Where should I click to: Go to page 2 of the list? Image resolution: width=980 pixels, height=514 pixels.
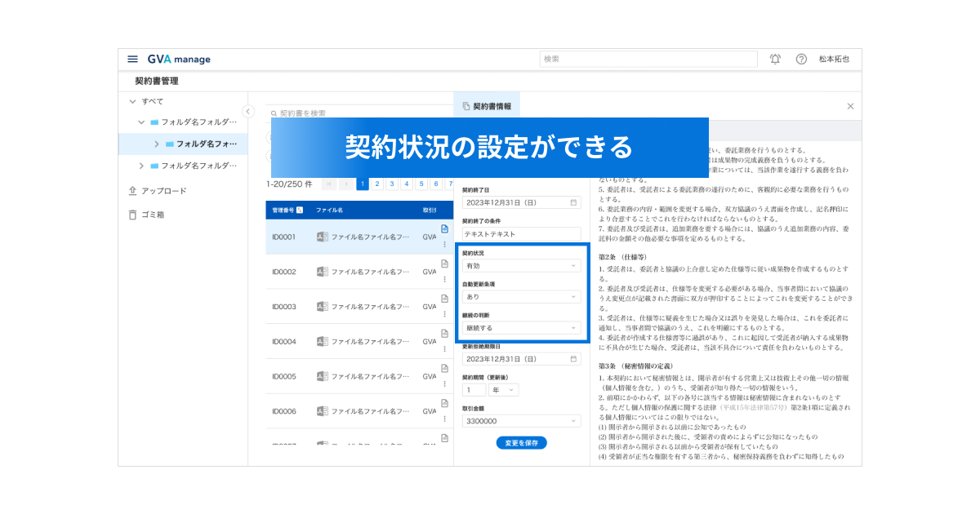377,184
